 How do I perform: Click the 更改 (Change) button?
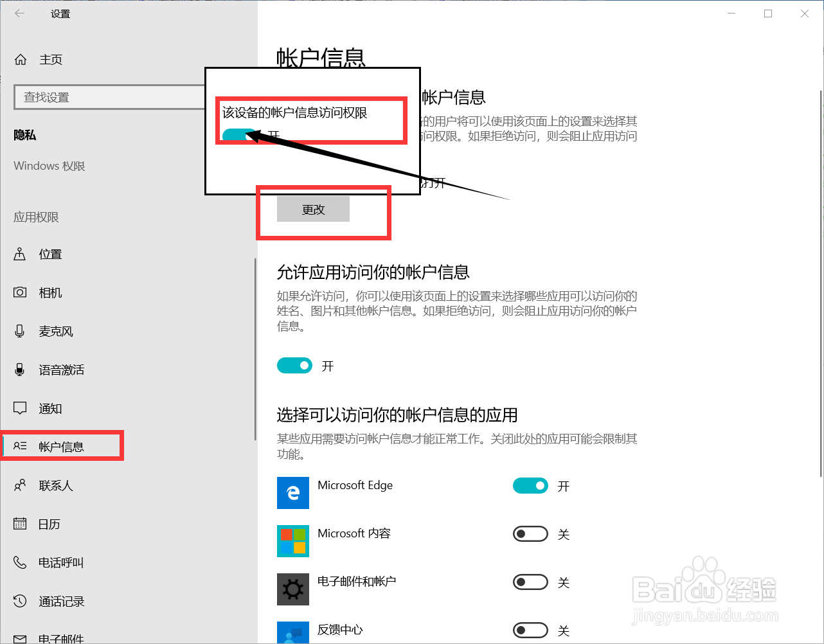tap(312, 208)
